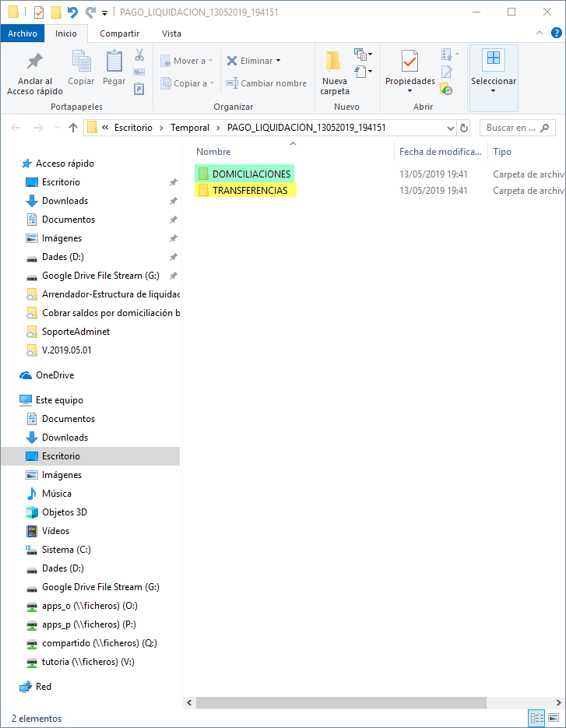This screenshot has height=728, width=566.
Task: Unpin Escritorio from Acceso rápido
Action: pos(173,182)
